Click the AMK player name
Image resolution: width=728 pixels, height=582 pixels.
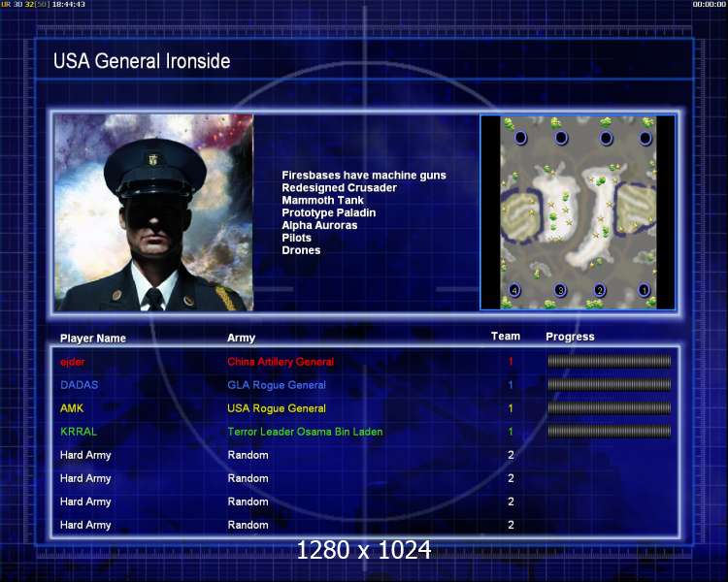72,408
